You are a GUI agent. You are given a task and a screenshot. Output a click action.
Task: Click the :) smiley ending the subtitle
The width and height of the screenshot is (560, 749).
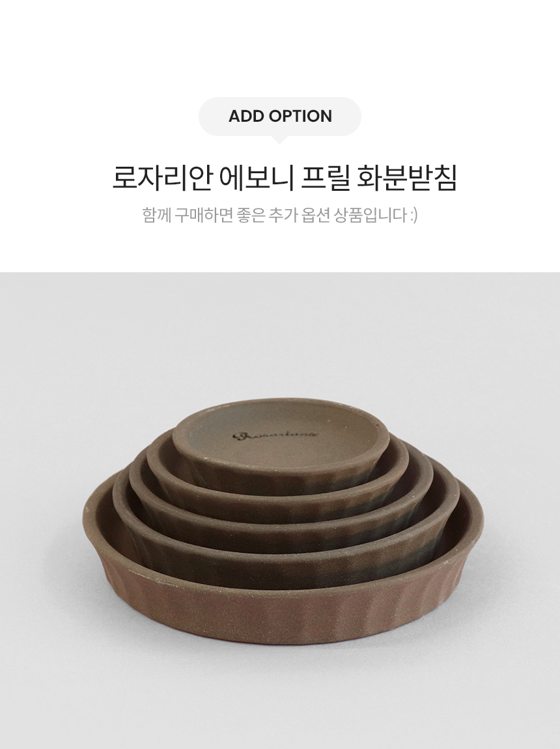pos(413,216)
